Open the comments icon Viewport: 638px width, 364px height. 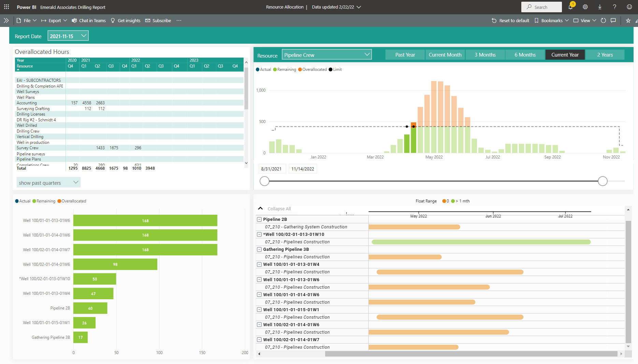tap(613, 20)
